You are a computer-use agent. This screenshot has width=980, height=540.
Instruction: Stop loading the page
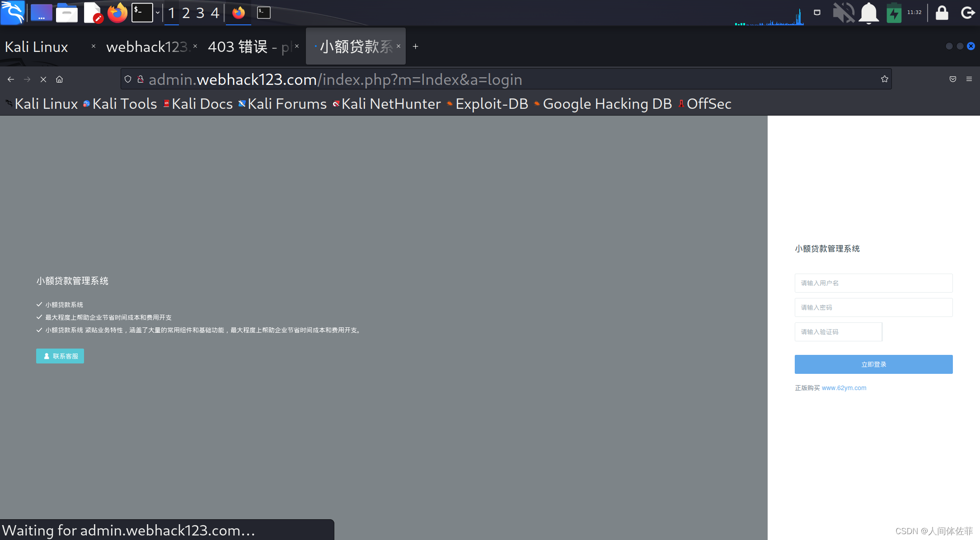click(43, 79)
